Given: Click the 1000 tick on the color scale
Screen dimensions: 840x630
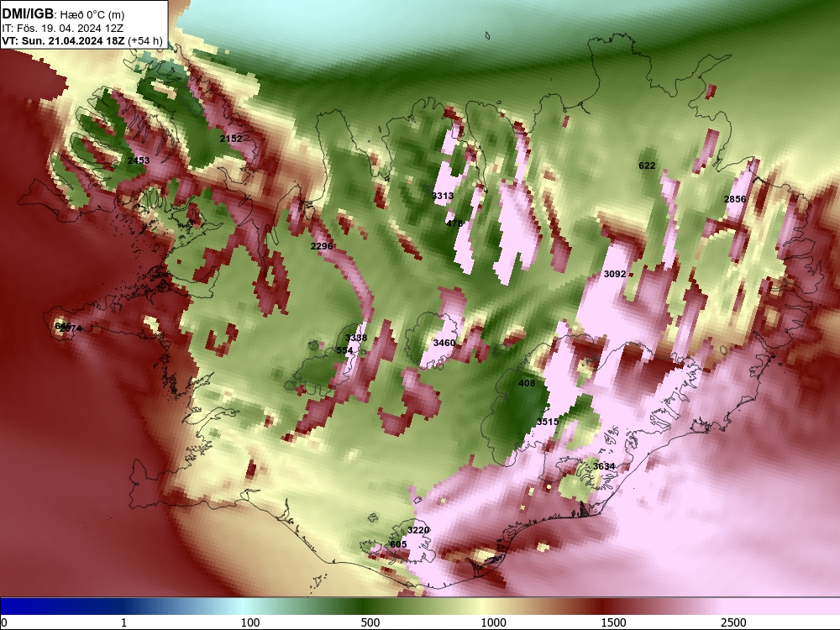Looking at the screenshot, I should coord(493,622).
